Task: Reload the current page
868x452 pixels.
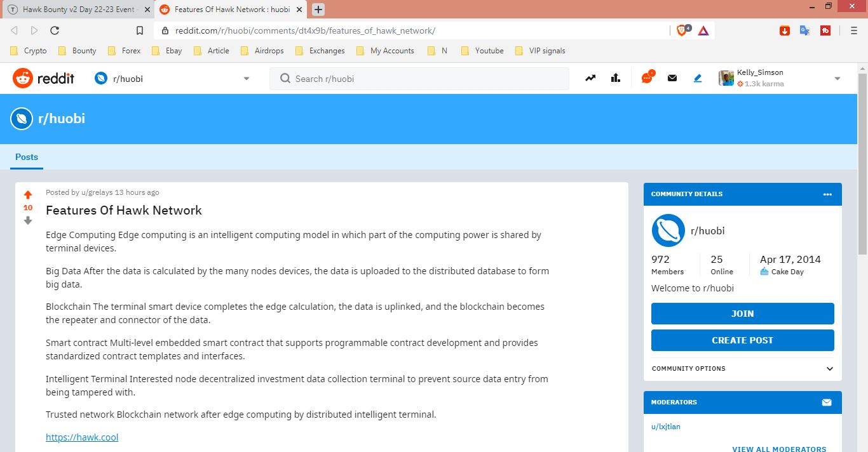Action: (55, 30)
